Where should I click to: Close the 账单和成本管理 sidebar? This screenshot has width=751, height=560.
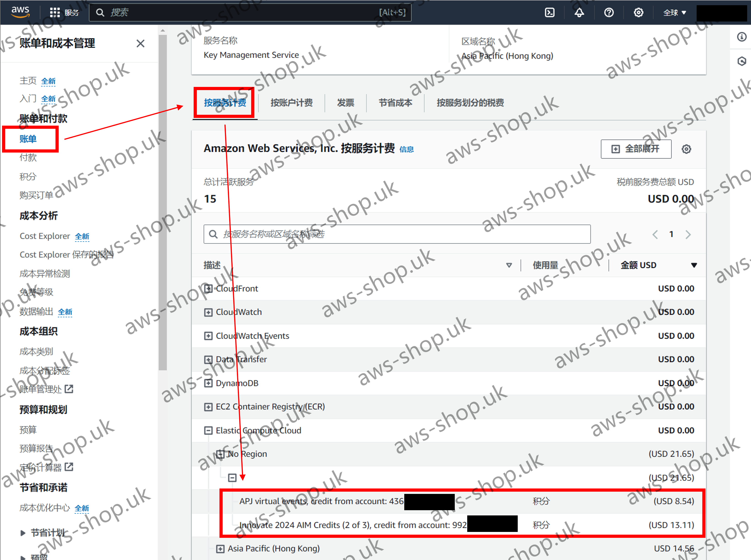point(140,43)
